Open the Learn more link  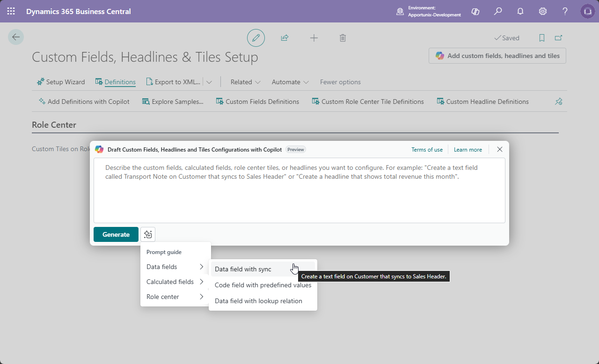pyautogui.click(x=468, y=150)
